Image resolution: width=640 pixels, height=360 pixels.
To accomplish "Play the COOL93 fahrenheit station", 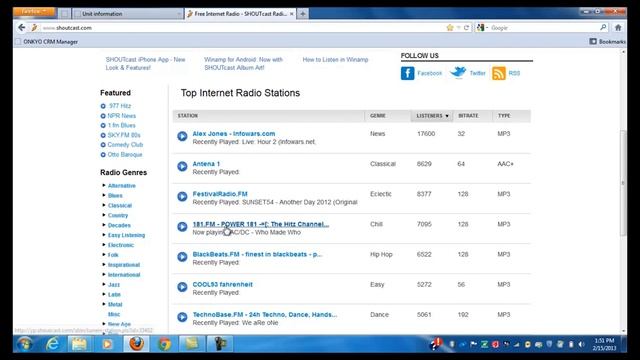I will [x=182, y=287].
